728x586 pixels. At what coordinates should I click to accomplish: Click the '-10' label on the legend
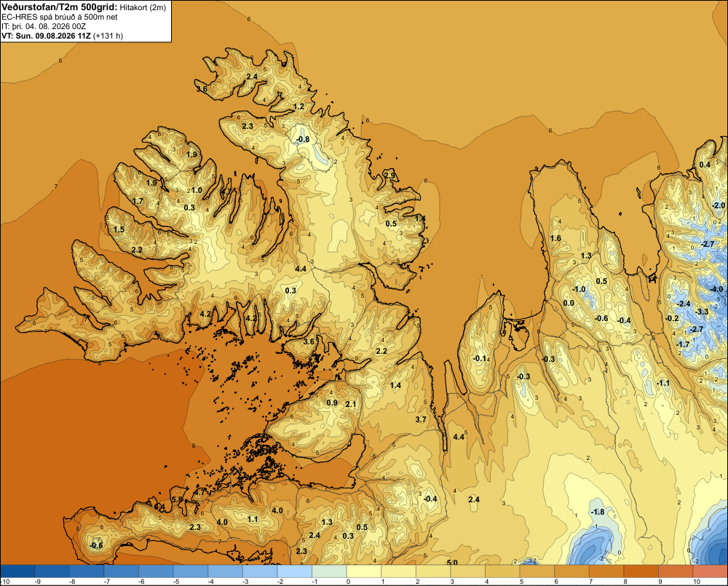6,582
